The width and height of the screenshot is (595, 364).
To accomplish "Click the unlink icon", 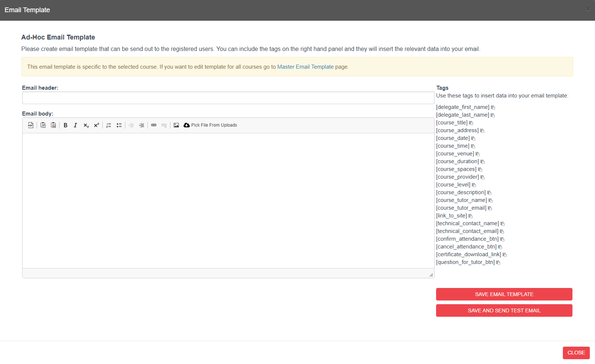I will point(164,125).
